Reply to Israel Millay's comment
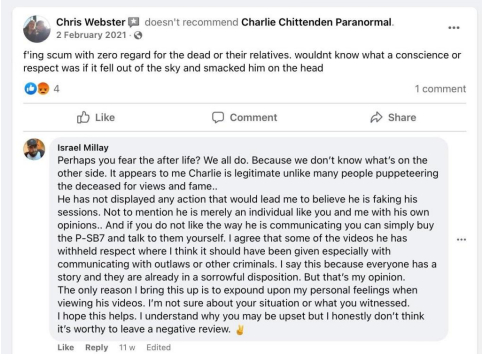 [96, 347]
